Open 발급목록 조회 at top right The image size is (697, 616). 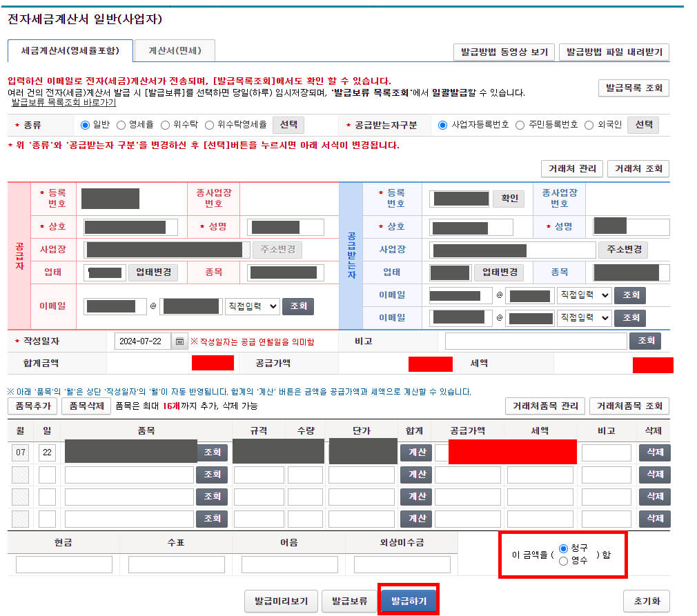633,88
